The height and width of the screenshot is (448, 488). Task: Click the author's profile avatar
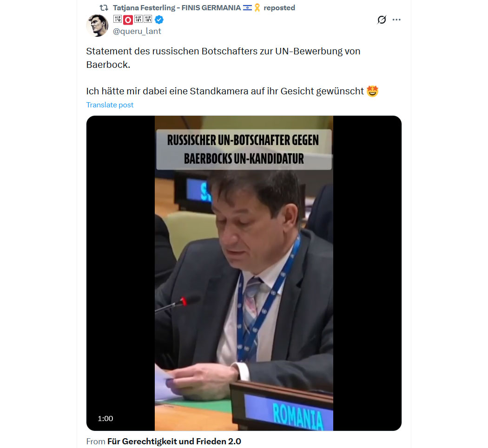click(x=97, y=26)
